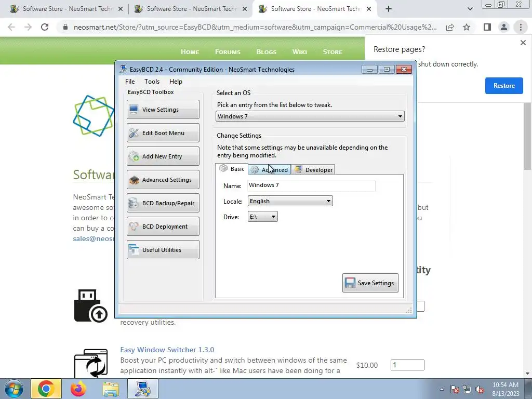This screenshot has height=399, width=532.
Task: Open the Tools menu in EasyBCD
Action: click(x=152, y=82)
